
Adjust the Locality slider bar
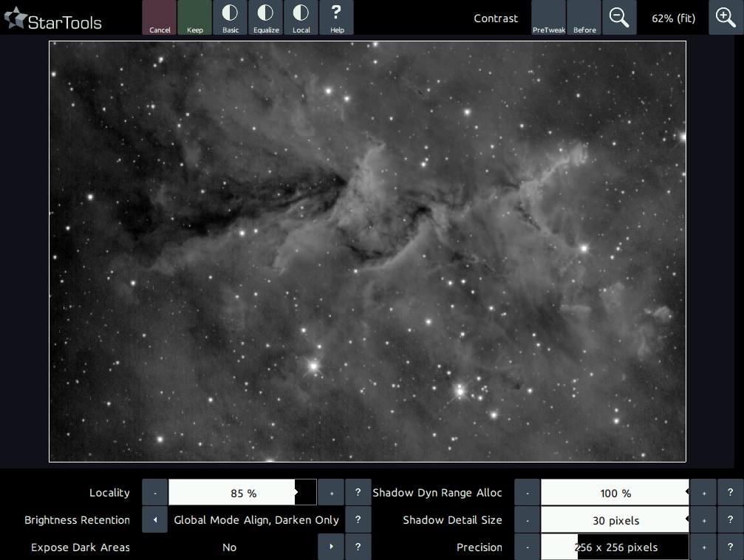tap(242, 493)
